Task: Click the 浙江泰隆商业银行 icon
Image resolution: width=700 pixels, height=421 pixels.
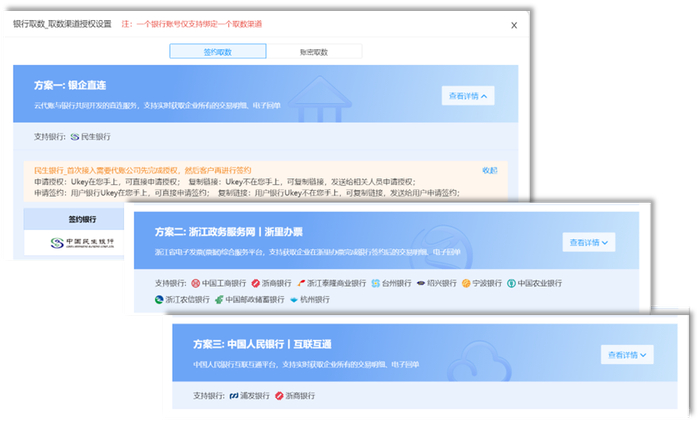Action: click(x=301, y=283)
